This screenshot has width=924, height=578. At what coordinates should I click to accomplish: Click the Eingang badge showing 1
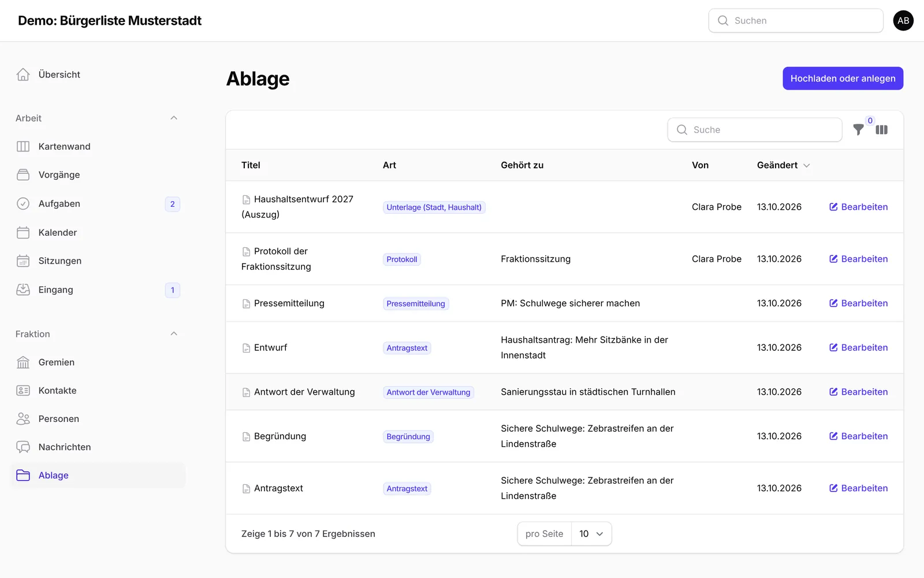(x=173, y=290)
